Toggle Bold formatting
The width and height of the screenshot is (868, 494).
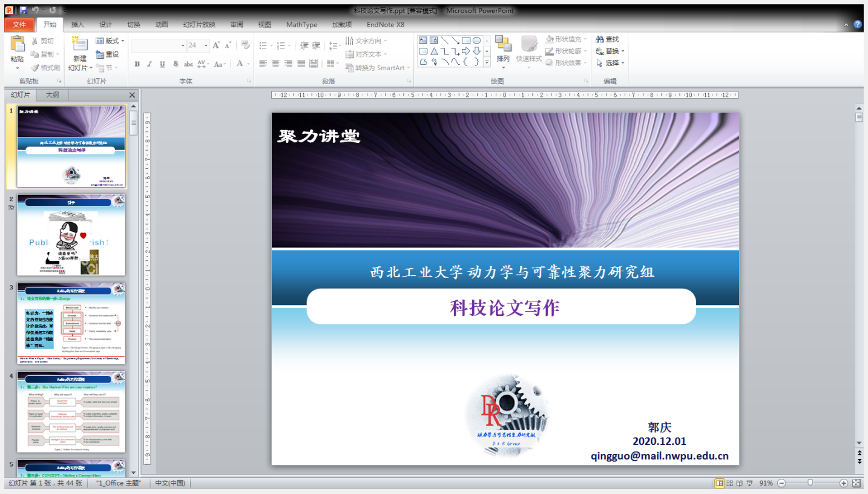[x=137, y=64]
